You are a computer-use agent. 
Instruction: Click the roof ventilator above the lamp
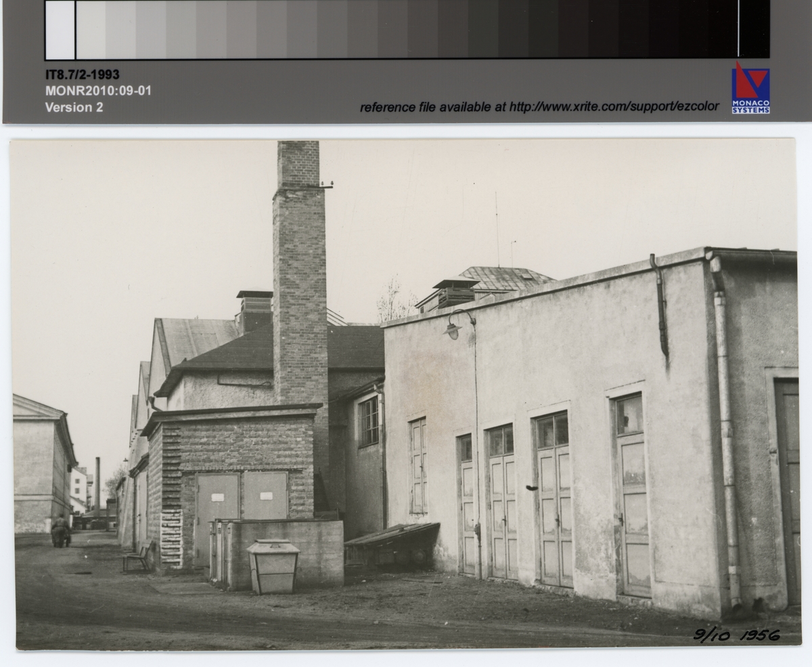[x=454, y=293]
